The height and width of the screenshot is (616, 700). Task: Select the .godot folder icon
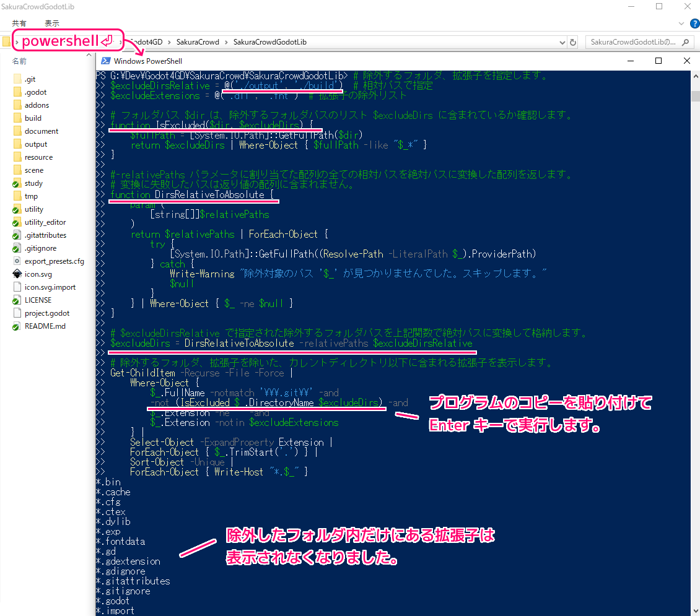pyautogui.click(x=17, y=92)
